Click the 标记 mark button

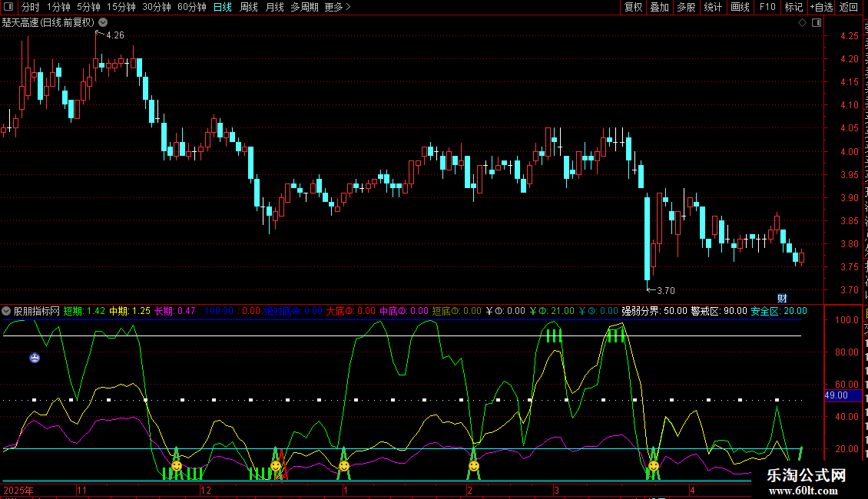[x=793, y=7]
